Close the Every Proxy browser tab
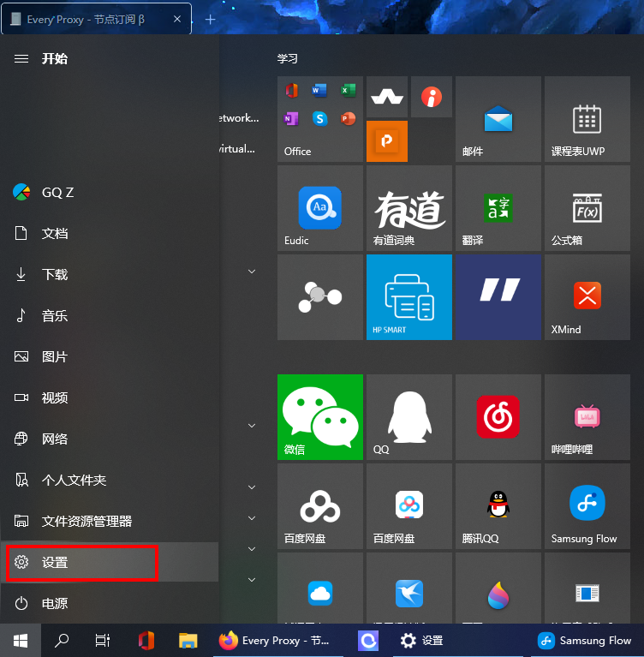Image resolution: width=644 pixels, height=657 pixels. pos(177,20)
